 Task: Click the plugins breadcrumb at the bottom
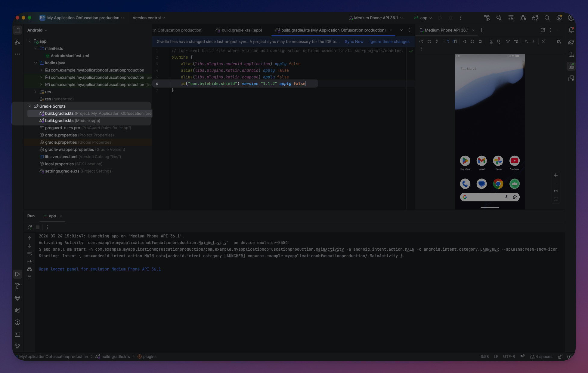[x=150, y=356]
